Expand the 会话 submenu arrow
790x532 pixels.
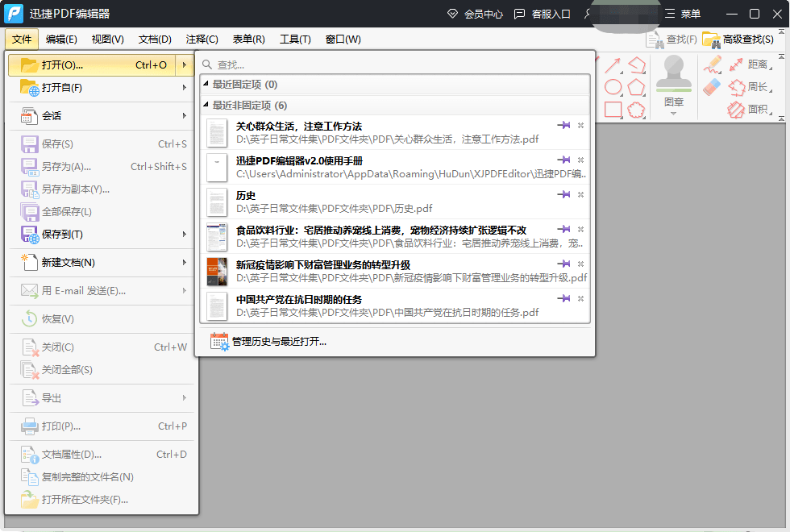point(185,116)
